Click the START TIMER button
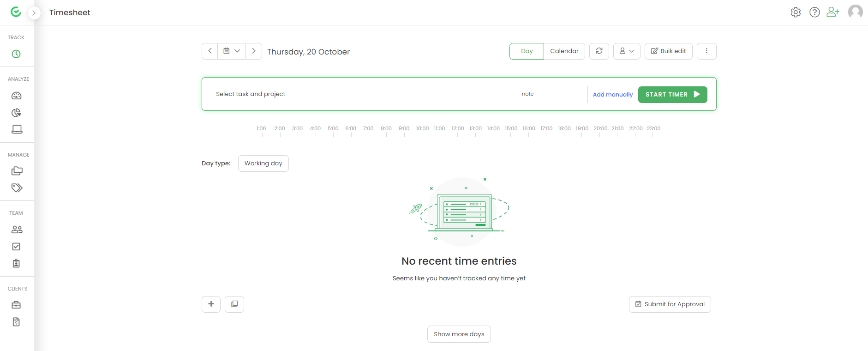 [672, 94]
